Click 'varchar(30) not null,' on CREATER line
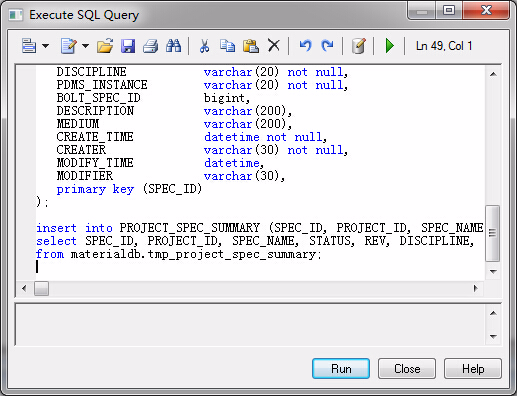Viewport: 517px width, 396px height. (x=276, y=150)
